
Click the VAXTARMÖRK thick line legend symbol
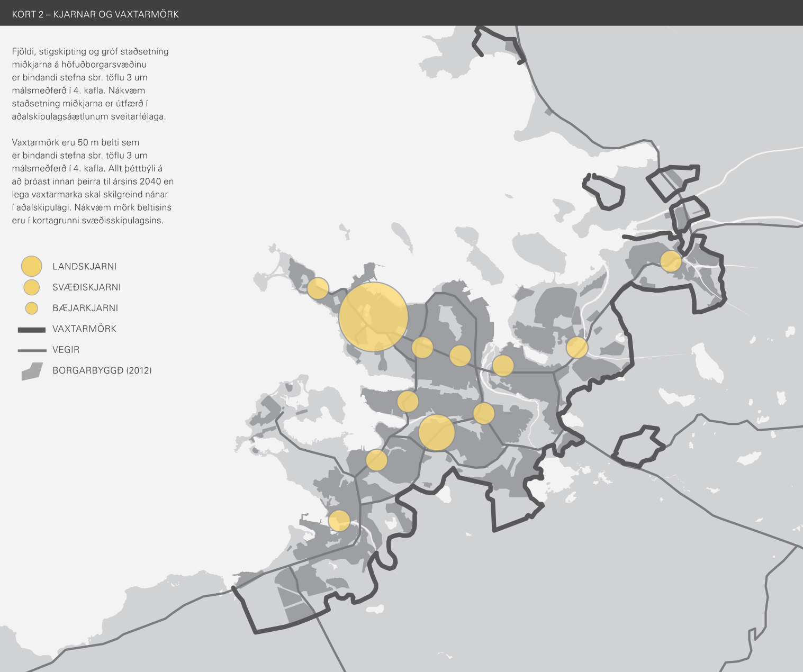coord(32,330)
